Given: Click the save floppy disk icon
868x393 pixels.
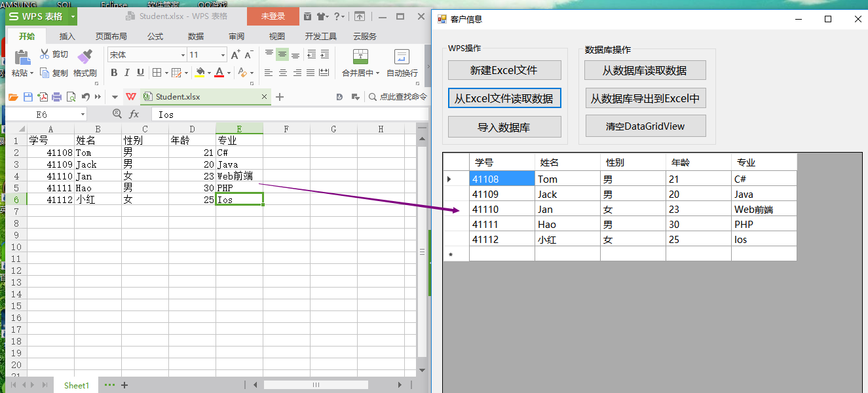Looking at the screenshot, I should click(28, 97).
